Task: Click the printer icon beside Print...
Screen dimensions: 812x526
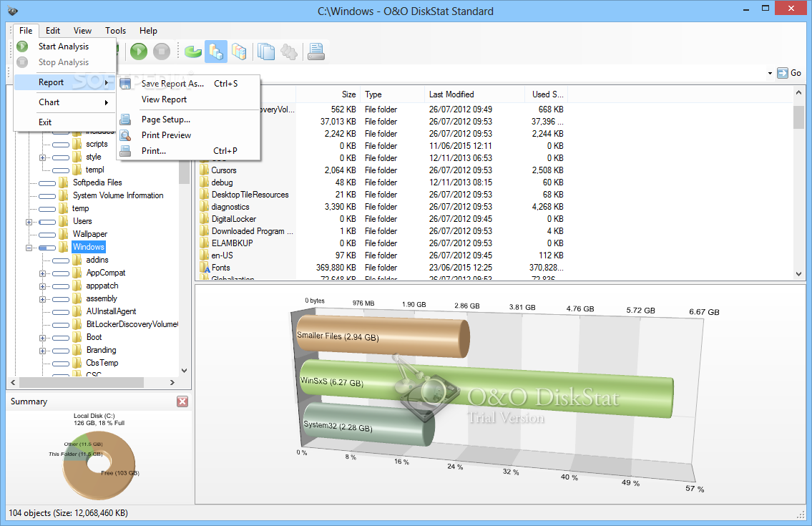Action: coord(125,151)
